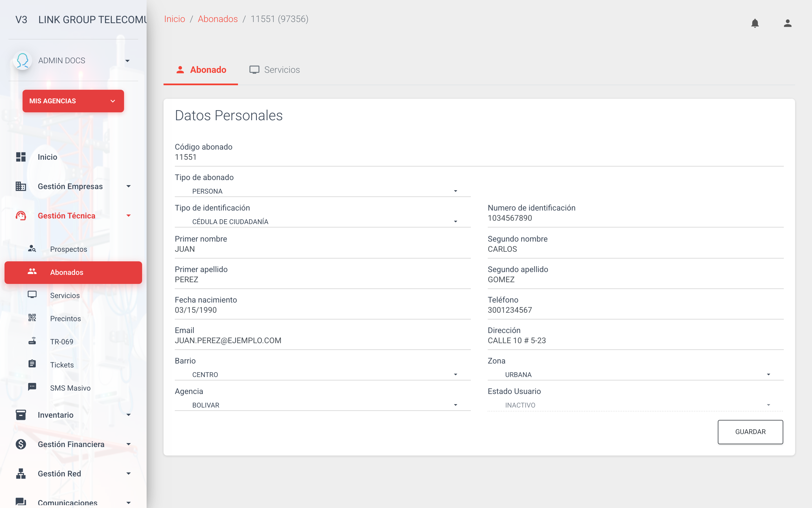This screenshot has height=508, width=812.
Task: Click the Segundo apellido field GOMEZ
Action: (636, 279)
